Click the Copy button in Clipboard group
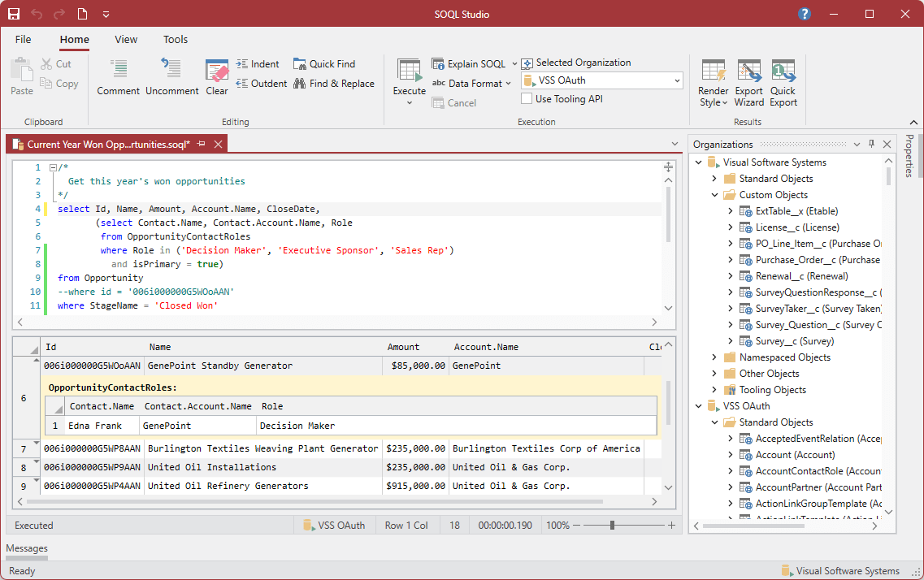924x580 pixels. point(59,84)
